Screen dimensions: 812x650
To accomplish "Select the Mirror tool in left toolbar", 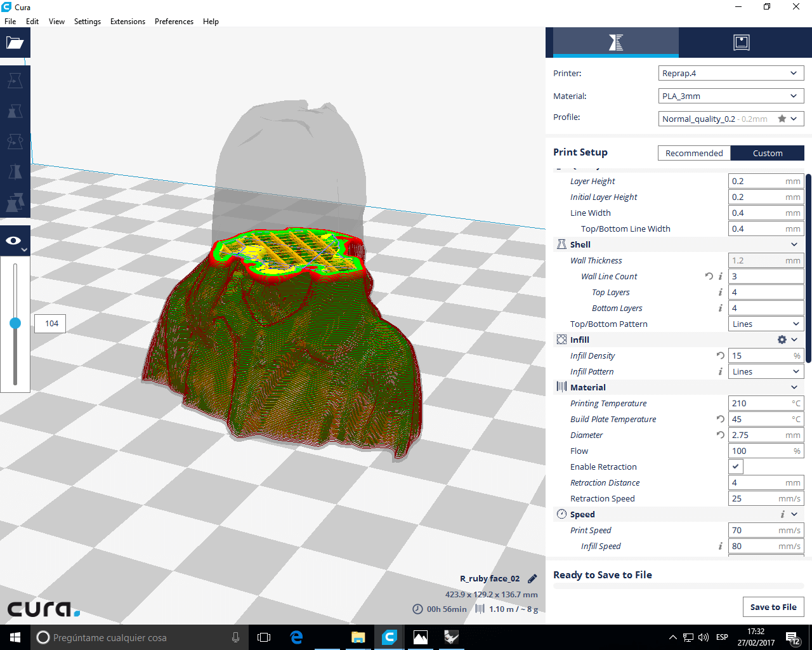I will point(15,172).
